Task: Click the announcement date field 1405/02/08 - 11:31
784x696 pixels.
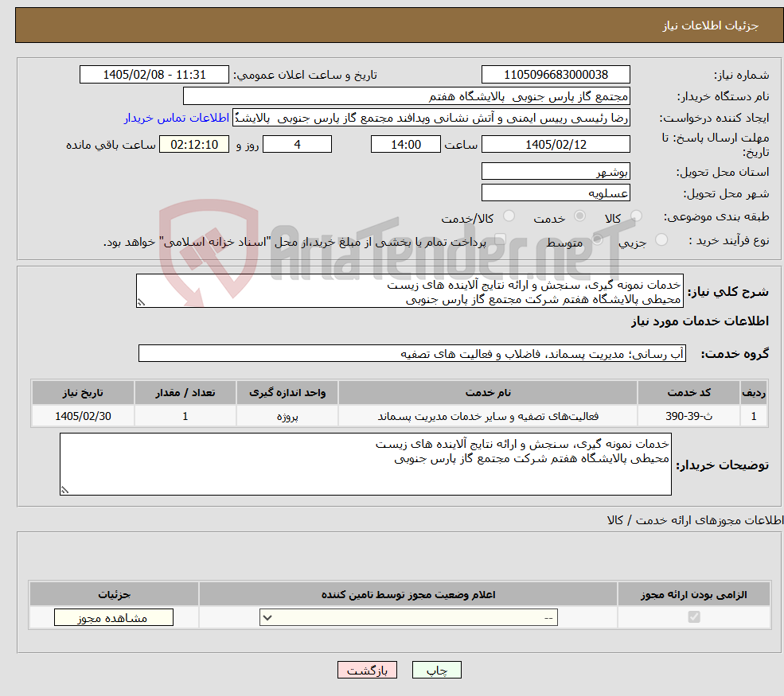Action: coord(154,75)
